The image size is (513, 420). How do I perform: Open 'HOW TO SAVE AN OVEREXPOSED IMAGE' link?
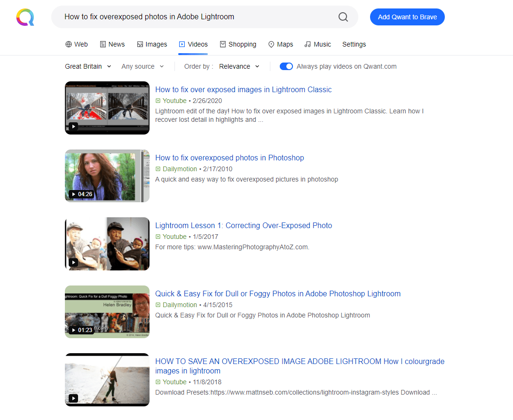[x=300, y=366]
